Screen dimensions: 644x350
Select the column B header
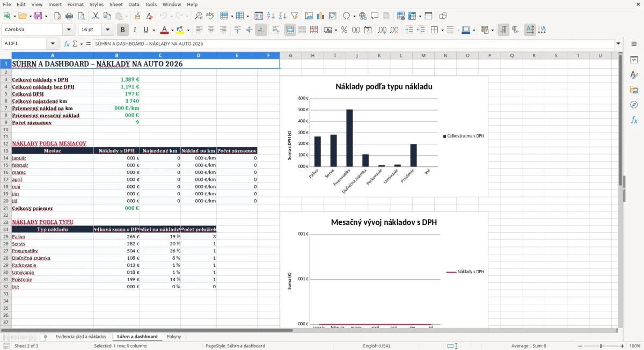tap(117, 55)
